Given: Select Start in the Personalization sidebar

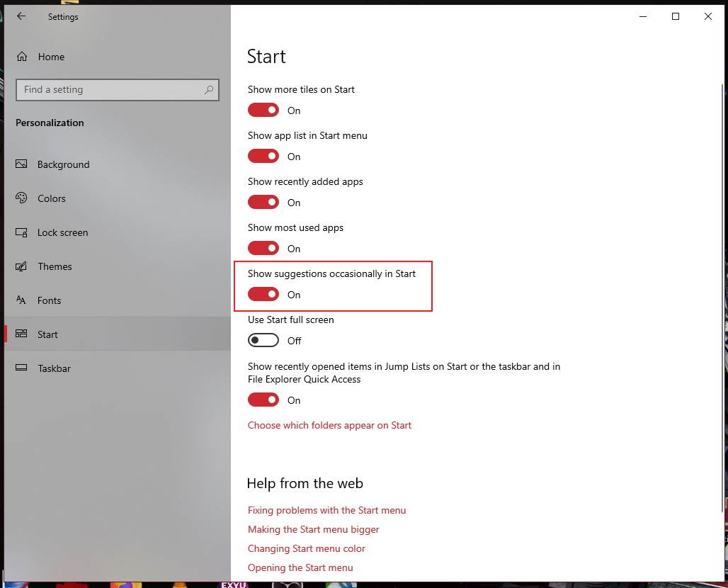Looking at the screenshot, I should pos(47,334).
